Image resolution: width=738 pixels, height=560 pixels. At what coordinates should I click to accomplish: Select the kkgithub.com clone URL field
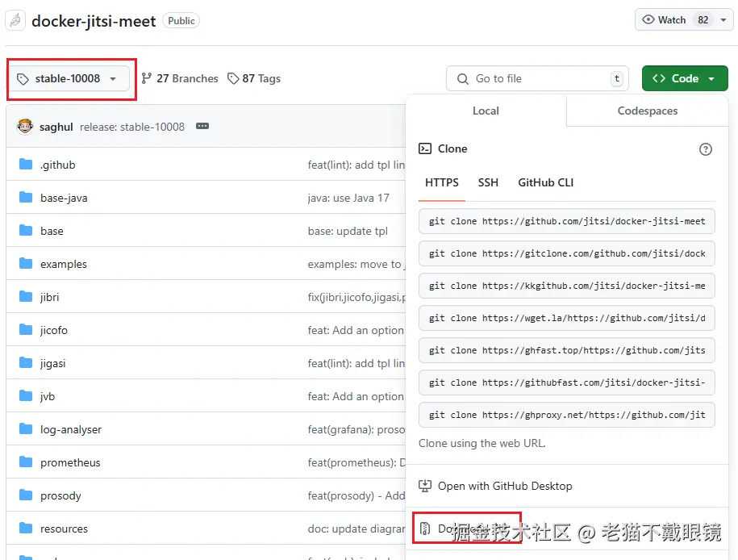[567, 286]
